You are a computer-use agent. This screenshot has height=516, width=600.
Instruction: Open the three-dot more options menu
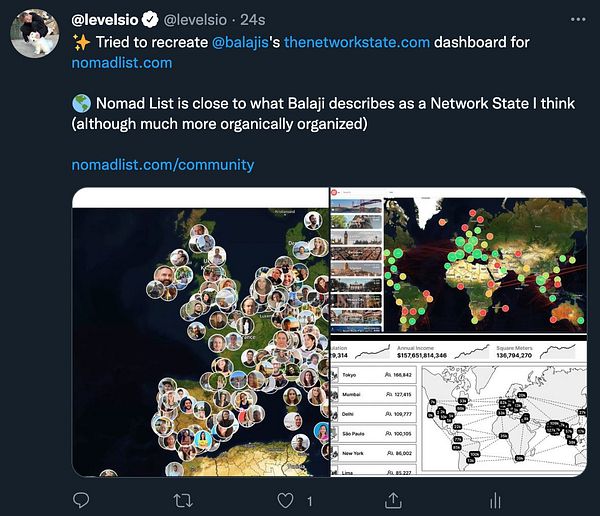[x=578, y=20]
